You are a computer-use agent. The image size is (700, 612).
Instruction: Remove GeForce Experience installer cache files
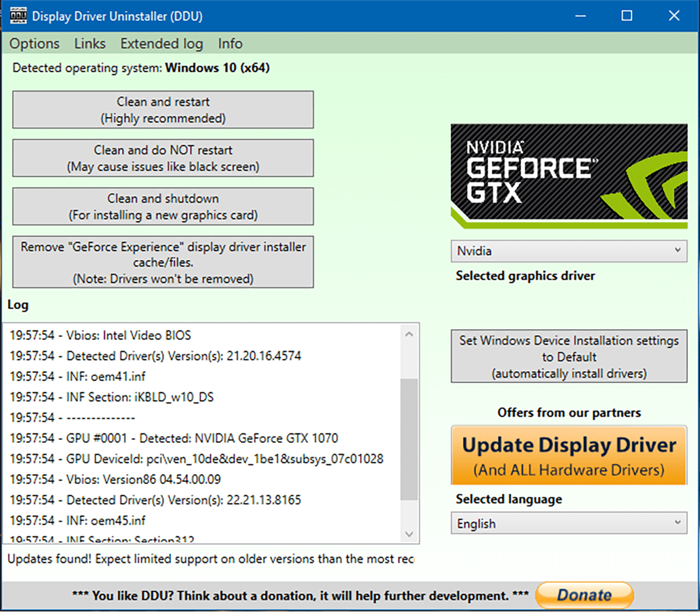click(163, 262)
